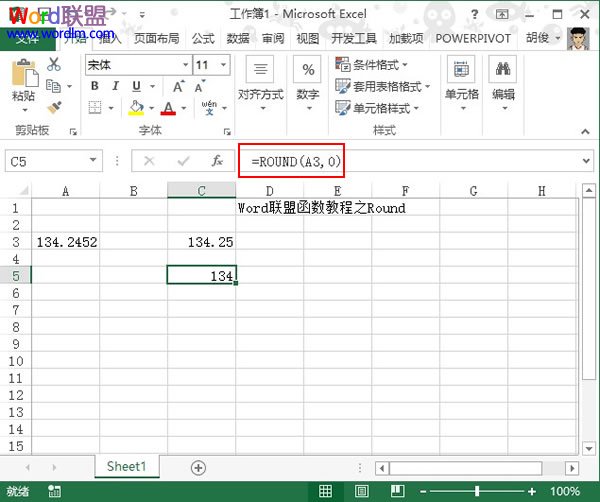Click the Ribbon Display Options icon
Image resolution: width=600 pixels, height=502 pixels.
click(502, 15)
